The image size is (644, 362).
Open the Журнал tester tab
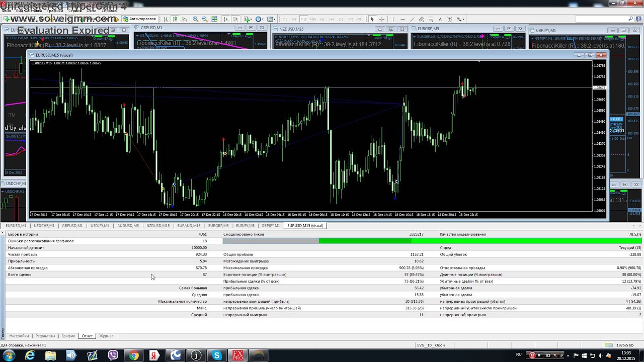(x=106, y=336)
